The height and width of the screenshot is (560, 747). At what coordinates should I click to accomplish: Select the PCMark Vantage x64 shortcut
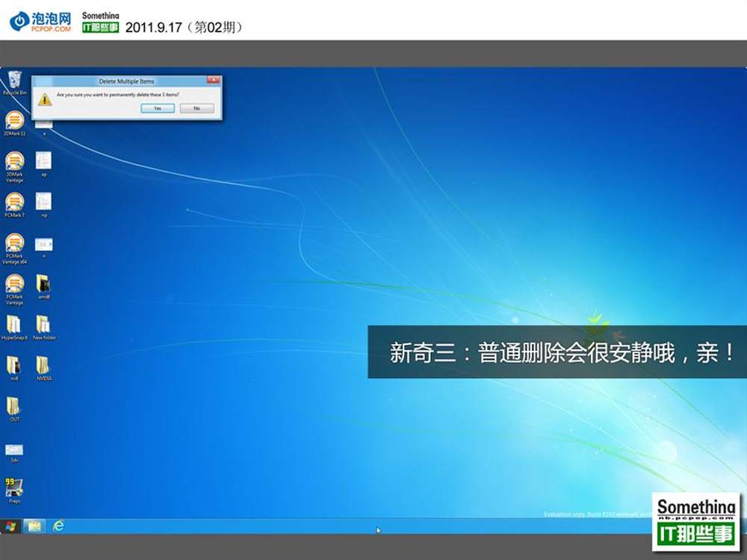tap(15, 249)
